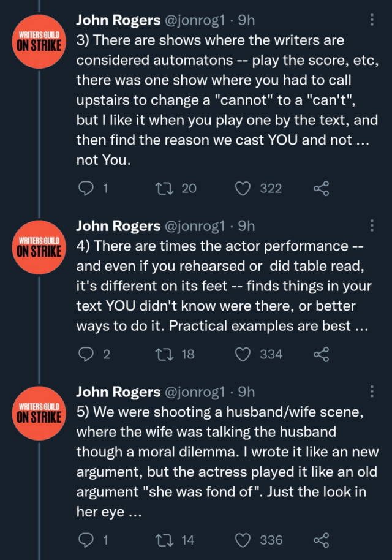The height and width of the screenshot is (560, 392).
Task: Share the tweet numbered 4
Action: point(321,354)
